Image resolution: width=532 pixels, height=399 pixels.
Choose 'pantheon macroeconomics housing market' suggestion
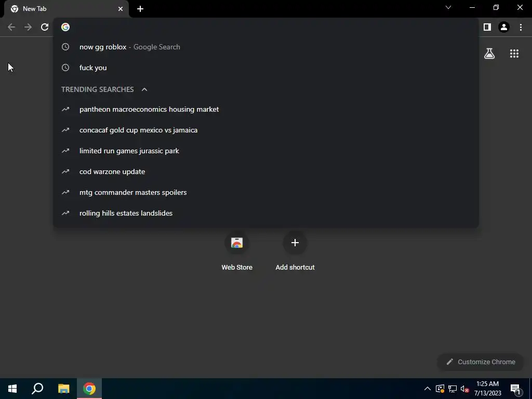[x=266, y=109]
